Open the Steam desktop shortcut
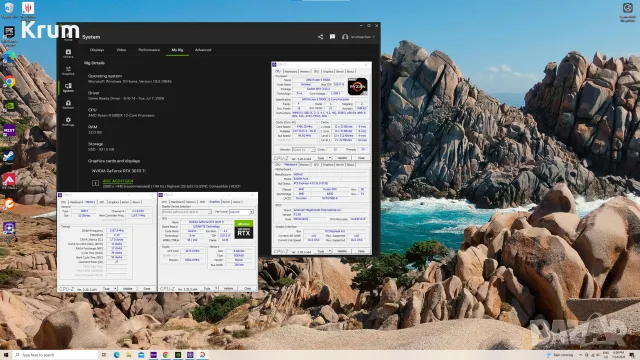Viewport: 640px width, 360px height. [x=9, y=157]
